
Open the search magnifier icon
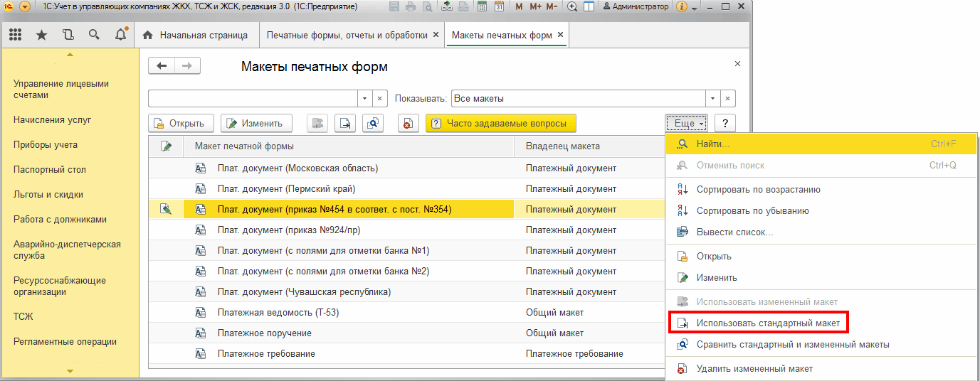94,35
